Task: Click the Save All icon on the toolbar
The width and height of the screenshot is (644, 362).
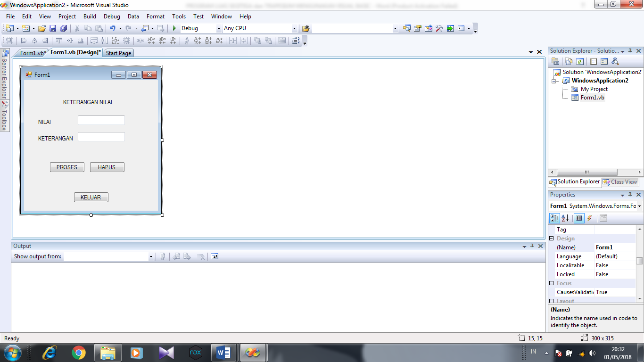Action: point(65,28)
